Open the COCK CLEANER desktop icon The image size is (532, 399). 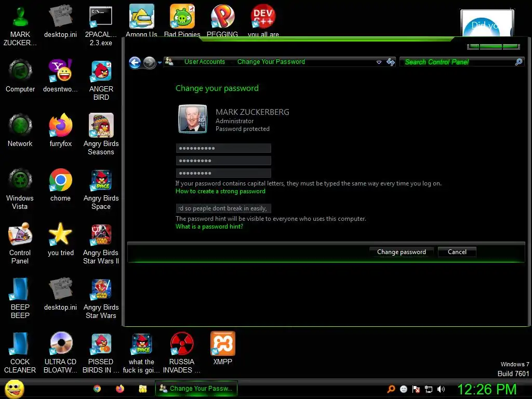pos(20,353)
